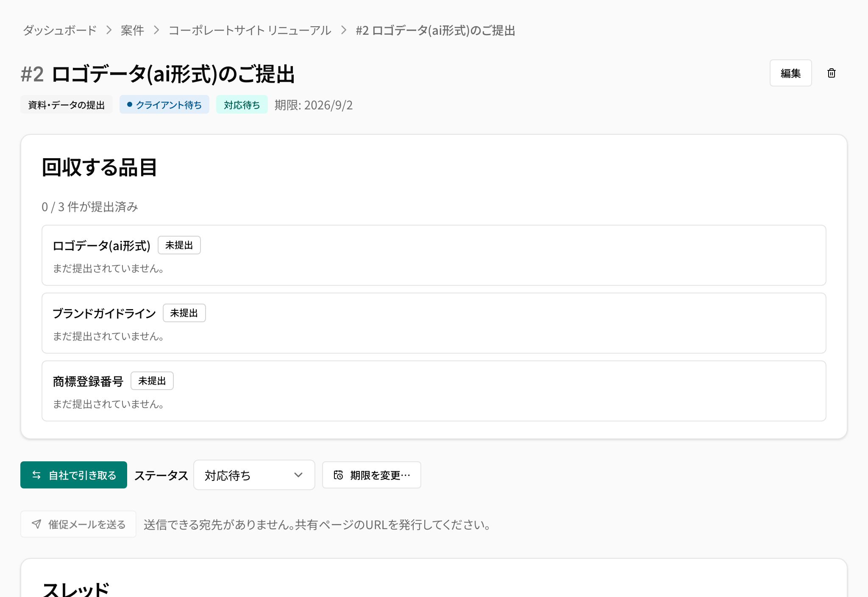Click the クライアント待ち status badge
The image size is (868, 597).
click(x=164, y=105)
